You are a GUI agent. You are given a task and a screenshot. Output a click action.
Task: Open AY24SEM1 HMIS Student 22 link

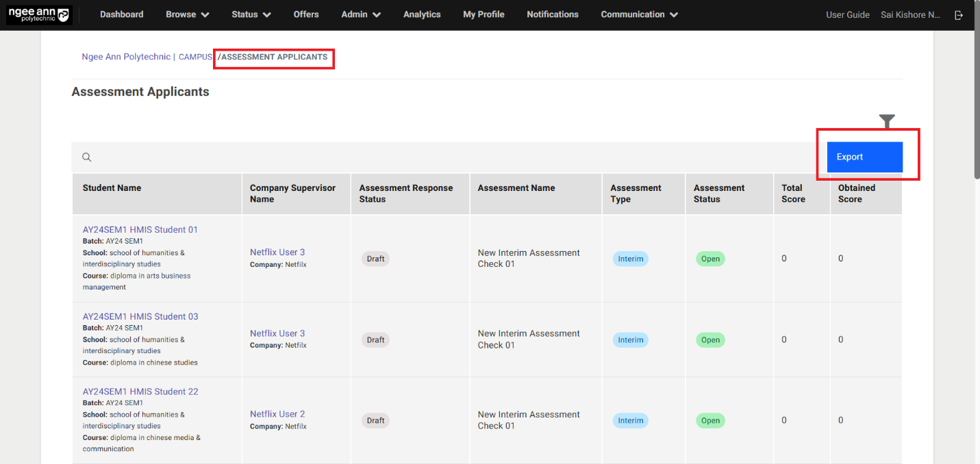coord(140,391)
